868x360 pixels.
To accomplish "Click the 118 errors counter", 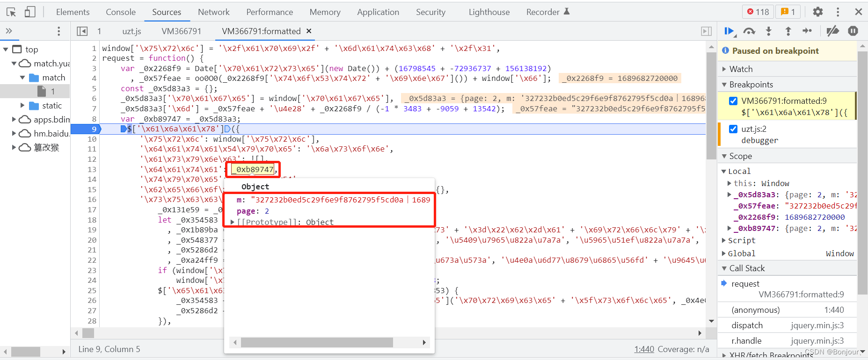I will pyautogui.click(x=758, y=12).
